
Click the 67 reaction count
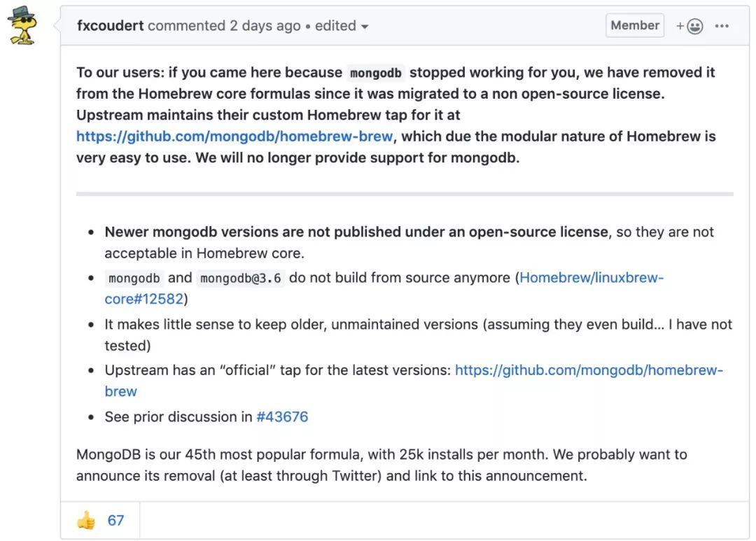click(115, 520)
